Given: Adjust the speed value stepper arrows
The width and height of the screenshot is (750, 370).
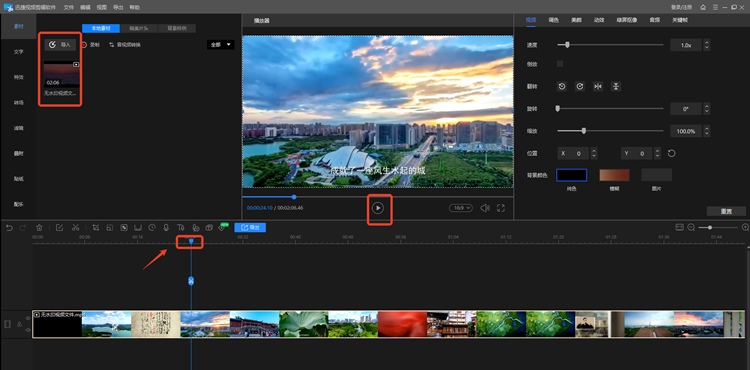Looking at the screenshot, I should [x=706, y=45].
